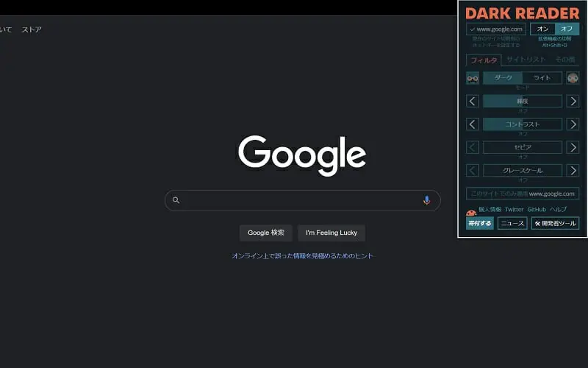Click the Google search input field
Image resolution: width=588 pixels, height=368 pixels.
[301, 200]
